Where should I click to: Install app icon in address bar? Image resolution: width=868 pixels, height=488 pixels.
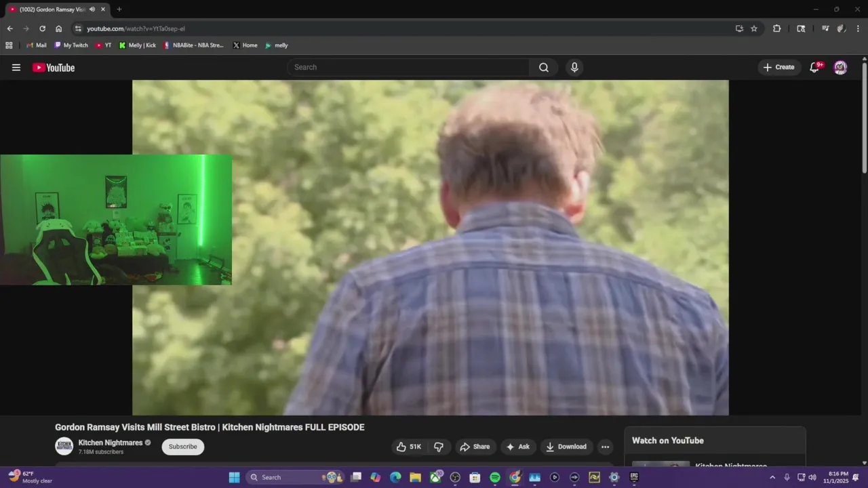coord(739,28)
